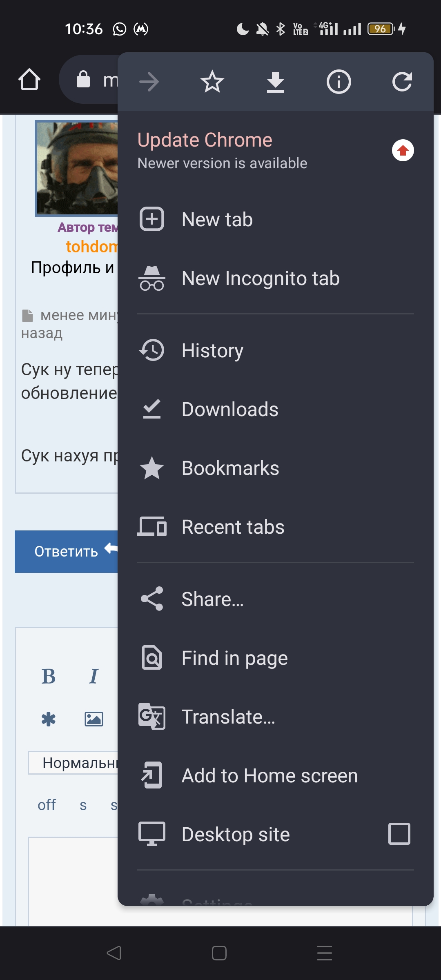Tap the forward arrow icon

click(x=149, y=82)
